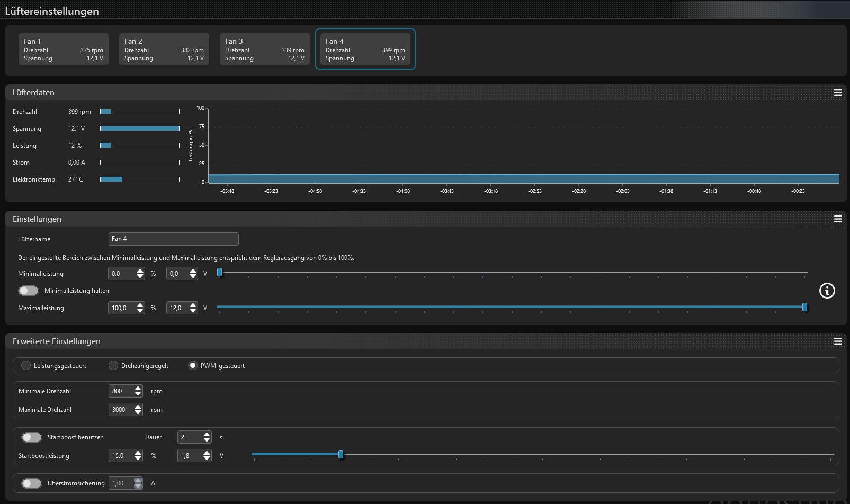This screenshot has width=850, height=504.
Task: Decrease the Maximale Drehzahl rpm stepper
Action: [138, 412]
